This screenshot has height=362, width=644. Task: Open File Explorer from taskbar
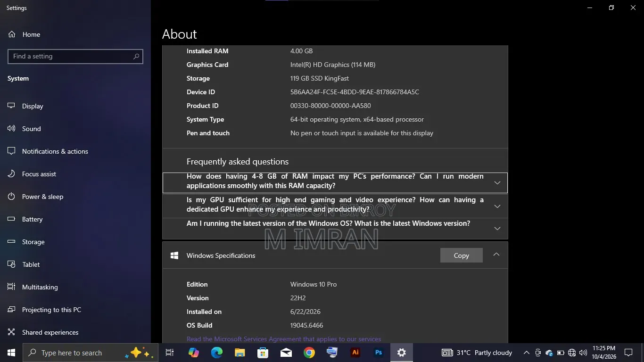pos(239,353)
